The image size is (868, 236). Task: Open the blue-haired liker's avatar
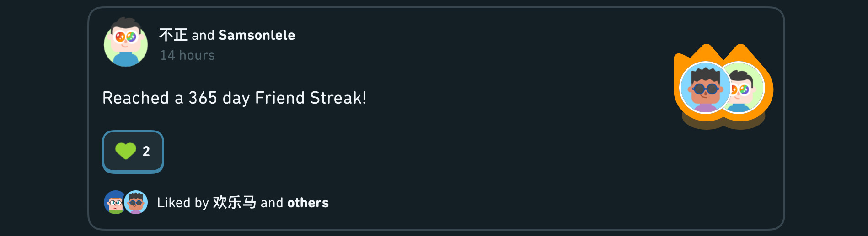pos(114,202)
